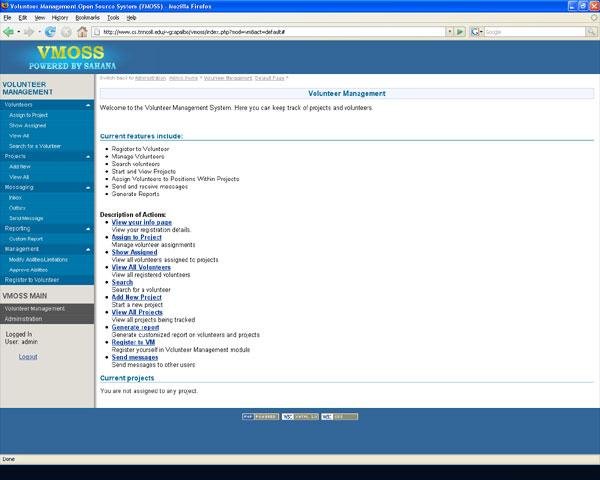Reload the page with the refresh icon
The image size is (600, 480).
point(50,32)
